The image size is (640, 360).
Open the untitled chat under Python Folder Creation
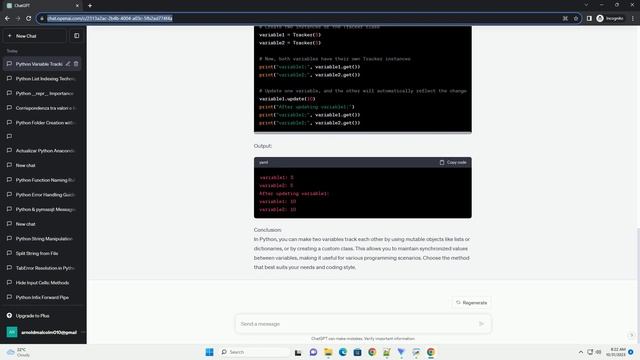click(x=42, y=136)
